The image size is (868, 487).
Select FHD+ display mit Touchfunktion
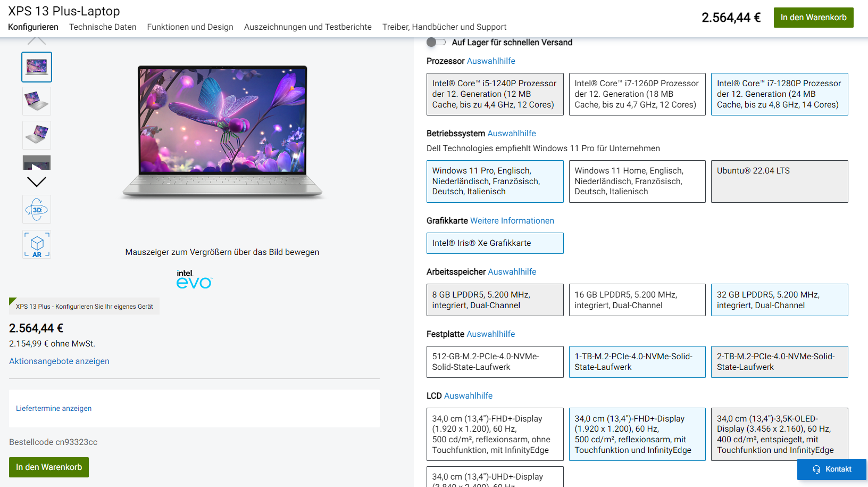[x=637, y=434]
